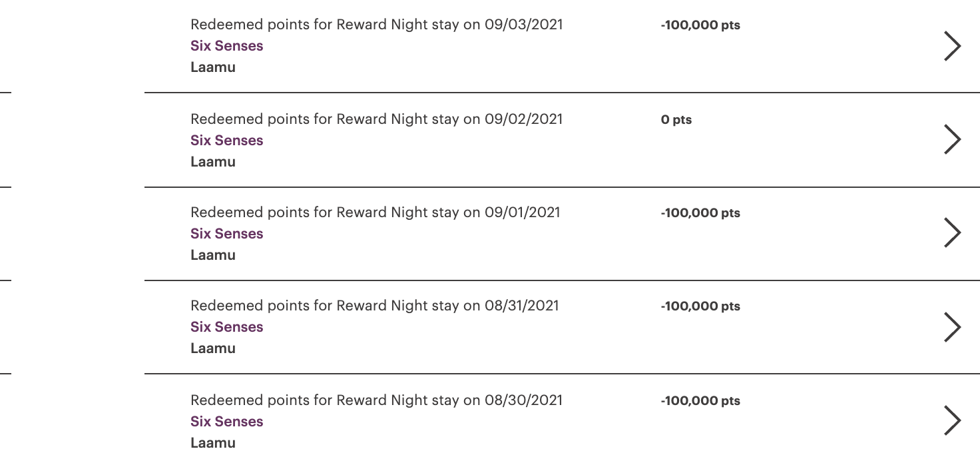Viewport: 980px width, 461px height.
Task: Select the 08/30/2021 redeemed points description
Action: [377, 400]
